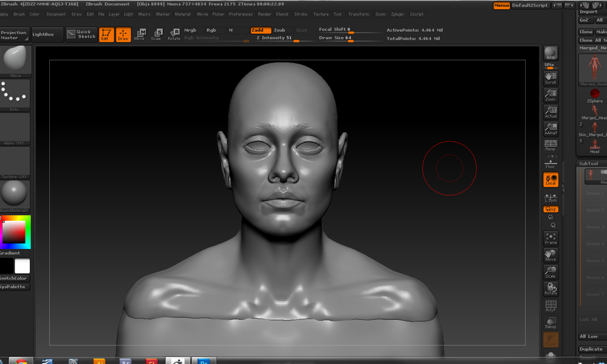Click the Duplicate subtool button
This screenshot has height=364, width=607.
pos(593,349)
